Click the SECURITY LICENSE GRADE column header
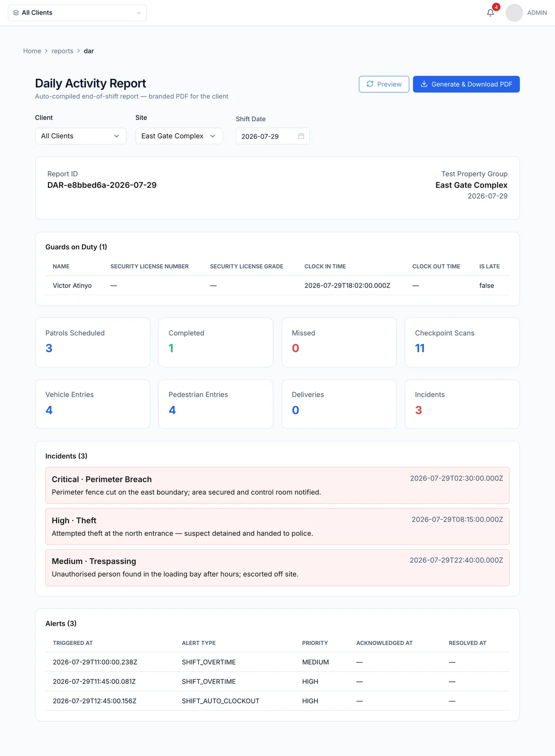 tap(247, 266)
